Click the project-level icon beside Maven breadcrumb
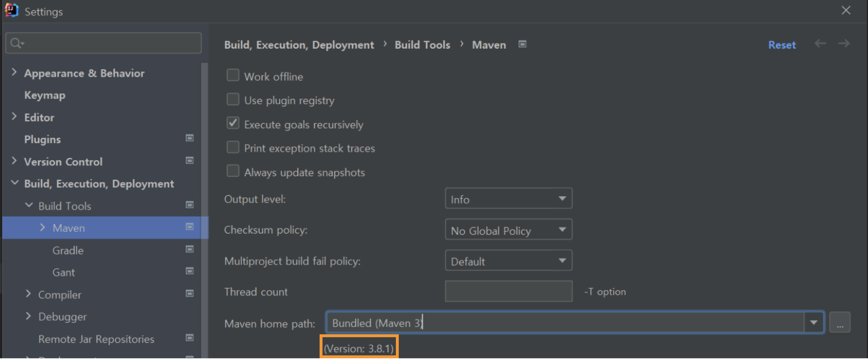This screenshot has height=359, width=868. (x=522, y=44)
